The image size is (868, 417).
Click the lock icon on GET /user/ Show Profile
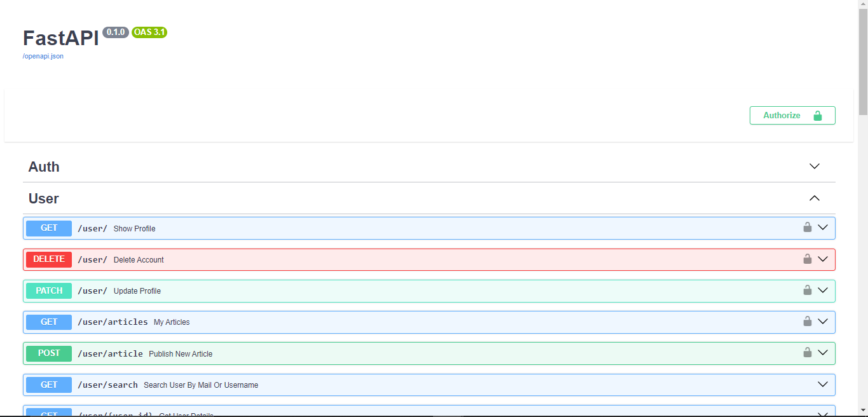coord(807,227)
